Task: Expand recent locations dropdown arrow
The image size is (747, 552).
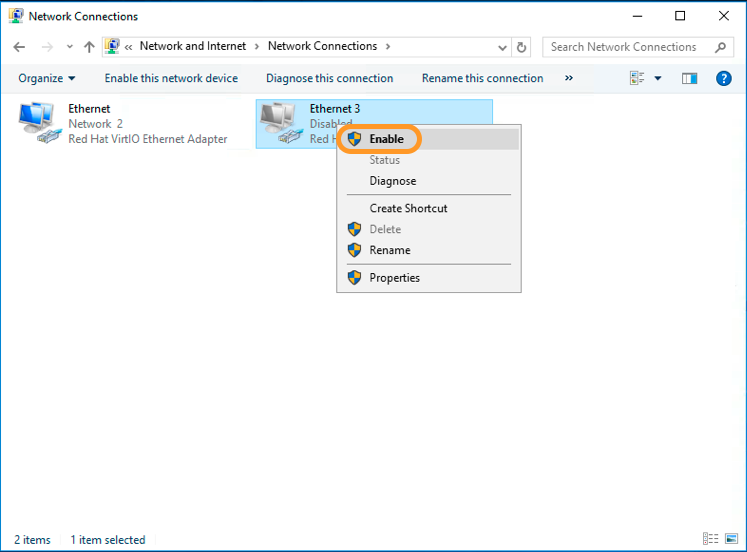Action: click(69, 47)
